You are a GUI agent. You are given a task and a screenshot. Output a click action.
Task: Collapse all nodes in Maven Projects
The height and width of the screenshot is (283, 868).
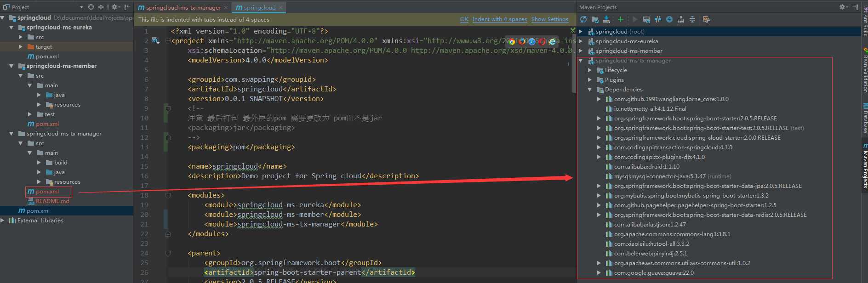click(692, 19)
